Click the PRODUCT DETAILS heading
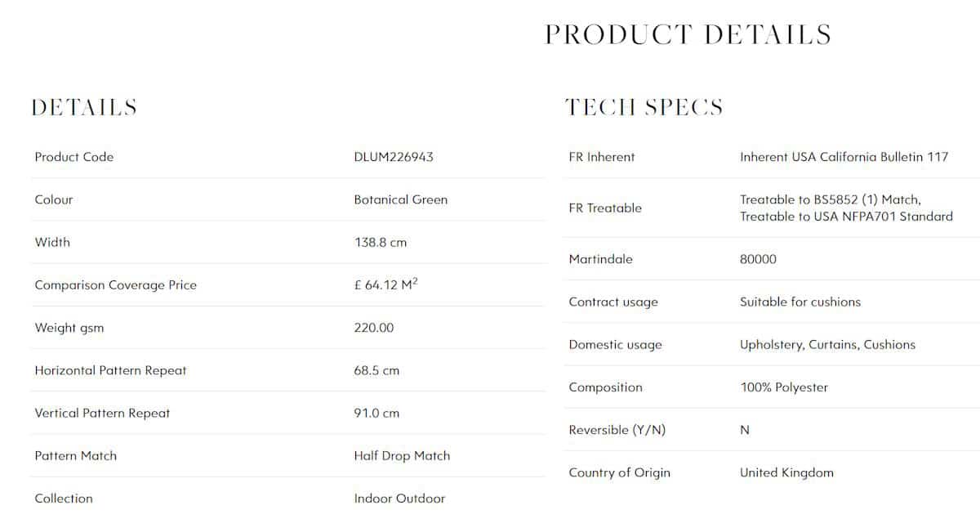This screenshot has height=528, width=980. (688, 34)
